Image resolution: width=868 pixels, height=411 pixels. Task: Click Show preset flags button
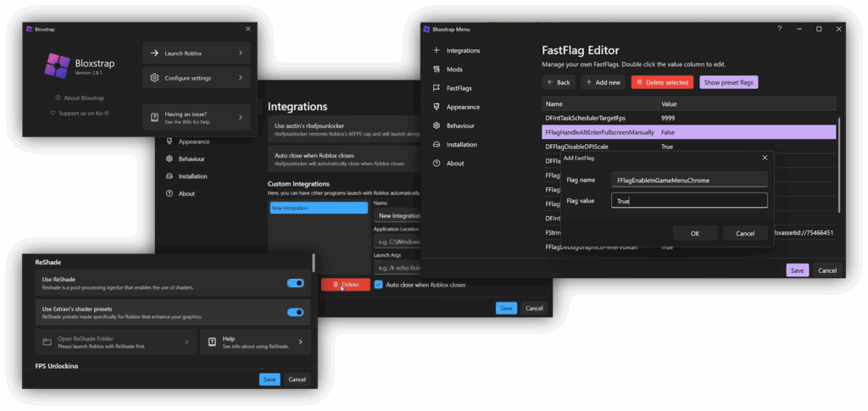(x=728, y=82)
